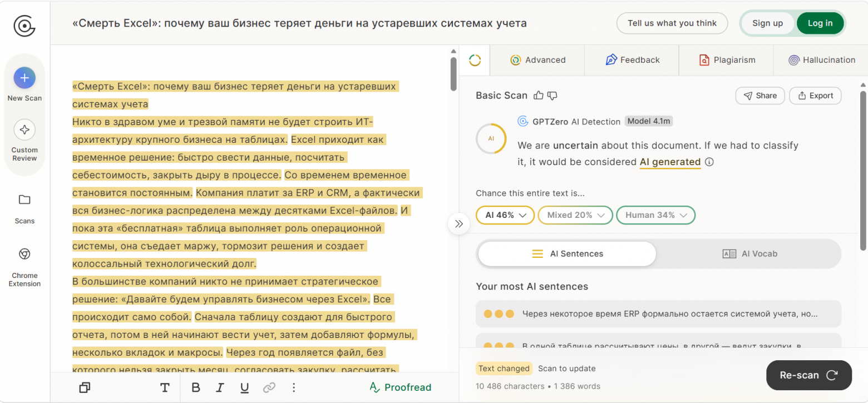Viewport: 868px width, 403px height.
Task: Expand the Mixed 20% dropdown
Action: coord(575,215)
